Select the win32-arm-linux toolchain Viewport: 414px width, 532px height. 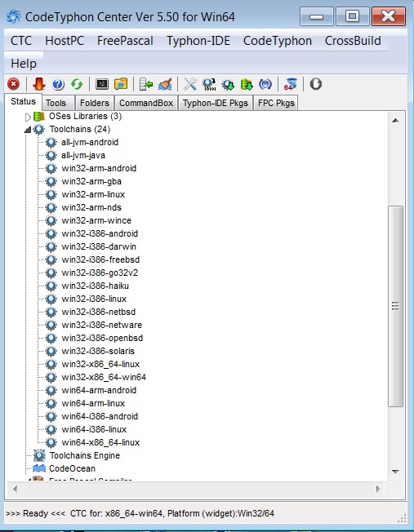(93, 194)
